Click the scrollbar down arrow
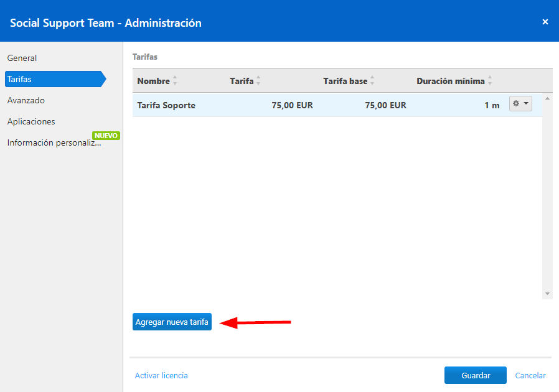Screen dimensions: 559x392 pos(547,294)
